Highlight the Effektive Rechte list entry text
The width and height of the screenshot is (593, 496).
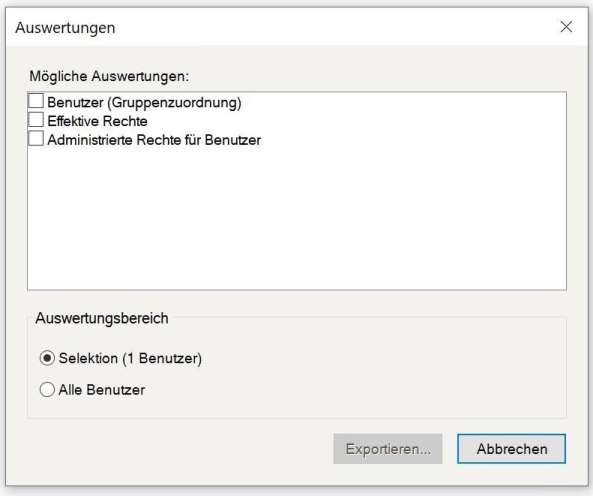97,121
